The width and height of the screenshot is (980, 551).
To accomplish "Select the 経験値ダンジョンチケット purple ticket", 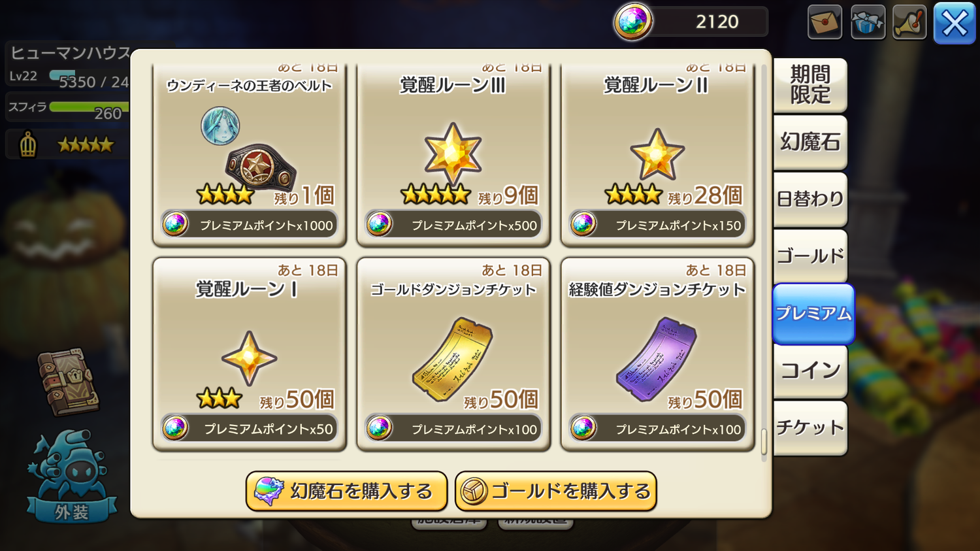I will click(x=657, y=354).
